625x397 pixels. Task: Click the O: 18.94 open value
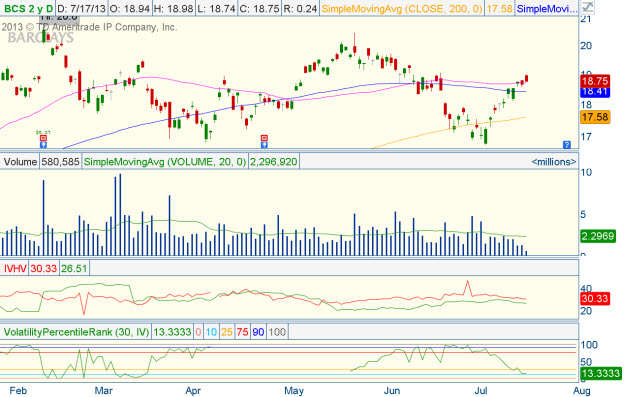(130, 8)
